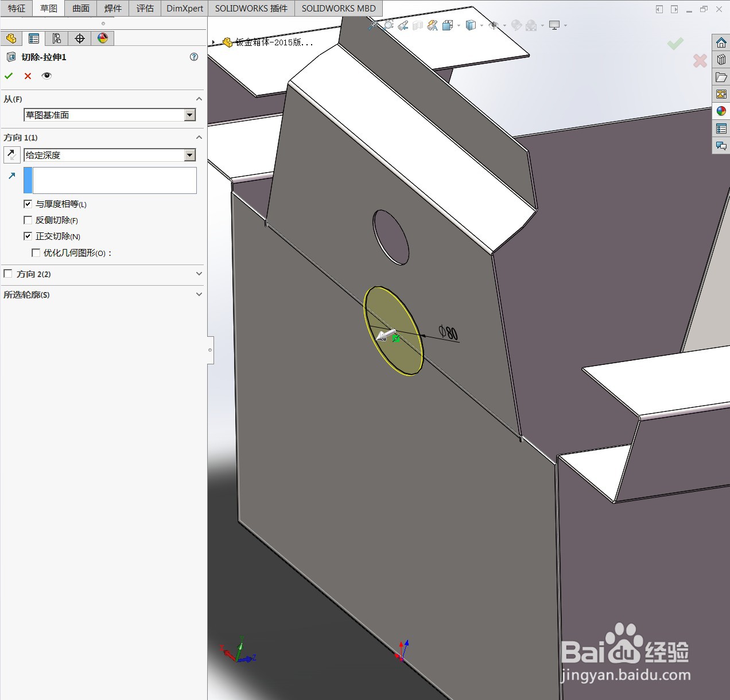The width and height of the screenshot is (730, 700).
Task: Click the Zoom to Fit icon
Action: pyautogui.click(x=374, y=25)
